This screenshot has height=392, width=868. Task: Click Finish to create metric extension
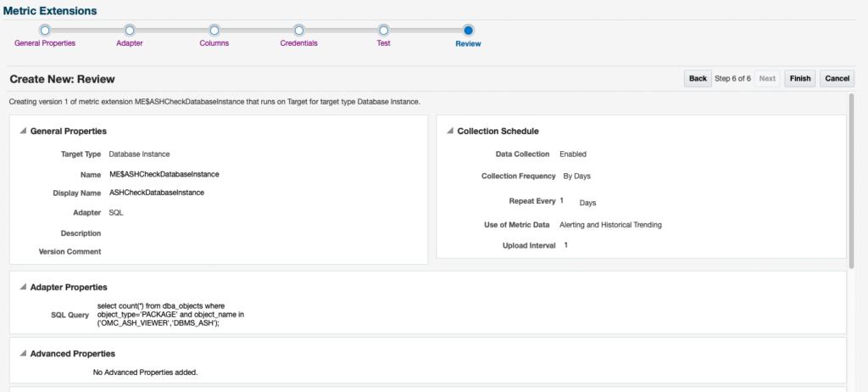click(x=800, y=79)
